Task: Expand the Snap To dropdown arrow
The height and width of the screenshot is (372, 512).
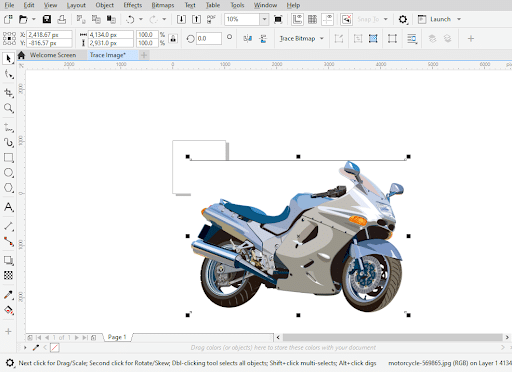Action: point(386,19)
